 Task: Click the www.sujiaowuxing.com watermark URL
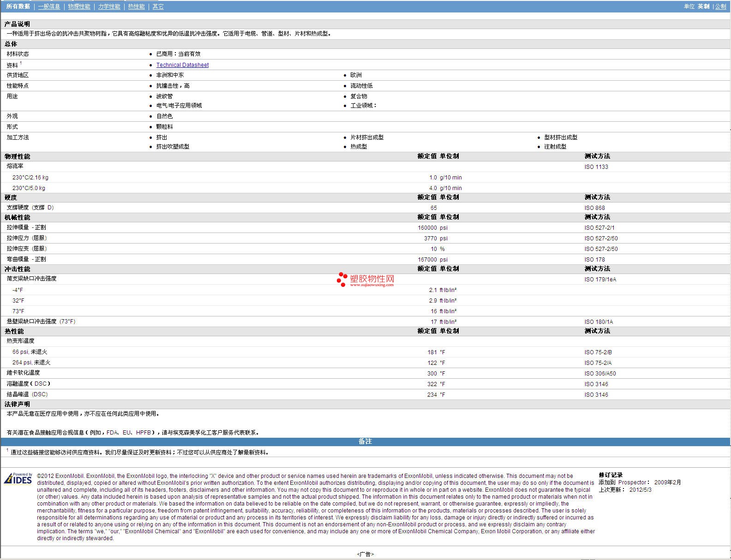click(371, 285)
